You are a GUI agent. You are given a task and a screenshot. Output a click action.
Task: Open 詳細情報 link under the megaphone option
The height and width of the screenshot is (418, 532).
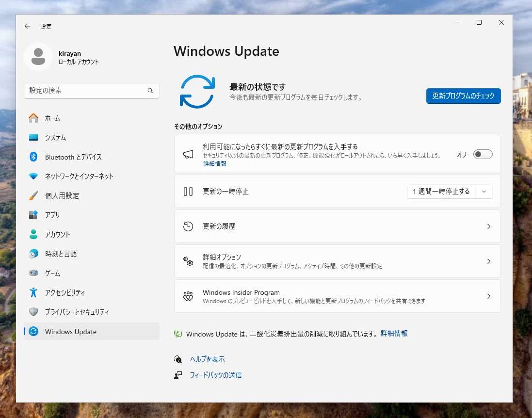215,163
